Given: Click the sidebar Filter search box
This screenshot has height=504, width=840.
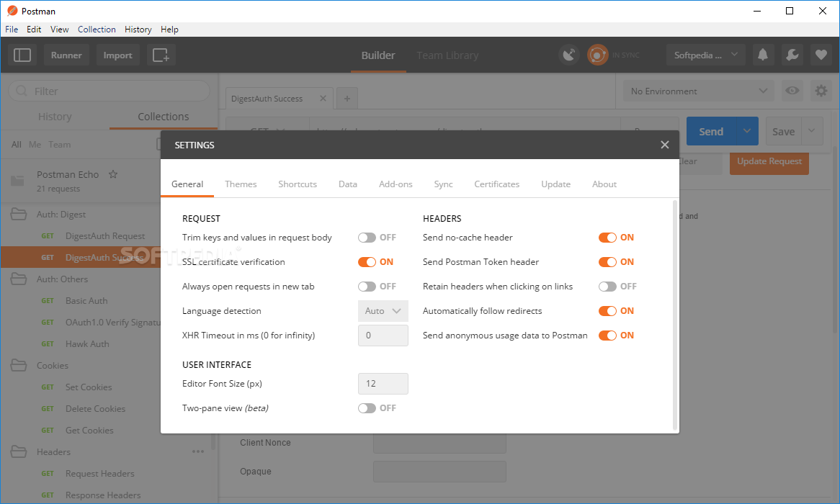Looking at the screenshot, I should pyautogui.click(x=110, y=91).
